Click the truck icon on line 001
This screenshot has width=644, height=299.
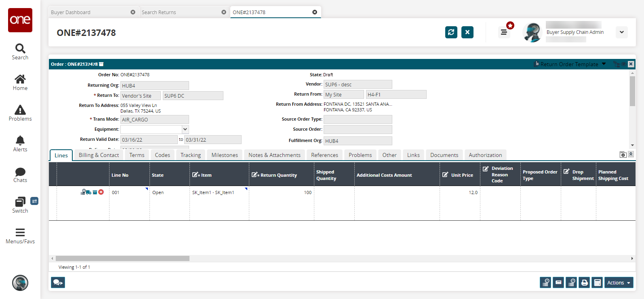point(88,192)
